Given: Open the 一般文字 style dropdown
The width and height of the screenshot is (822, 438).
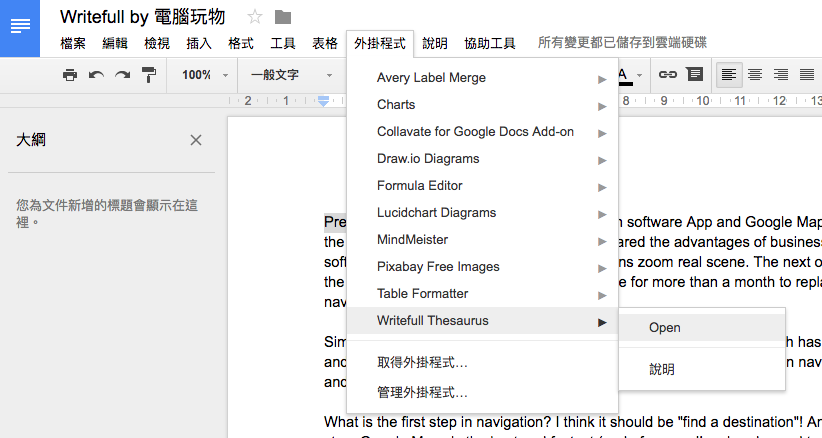Looking at the screenshot, I should click(291, 75).
